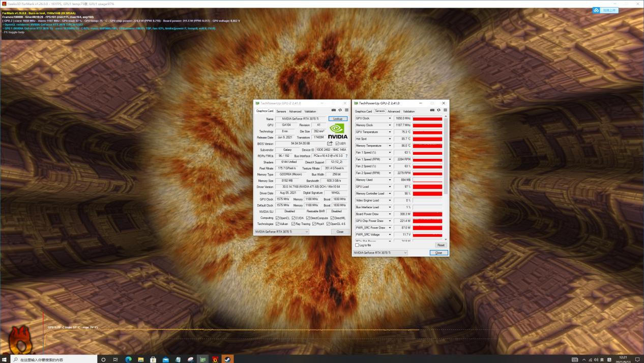Switch to the Validation tab in GPU-Z
The width and height of the screenshot is (644, 363).
click(309, 111)
